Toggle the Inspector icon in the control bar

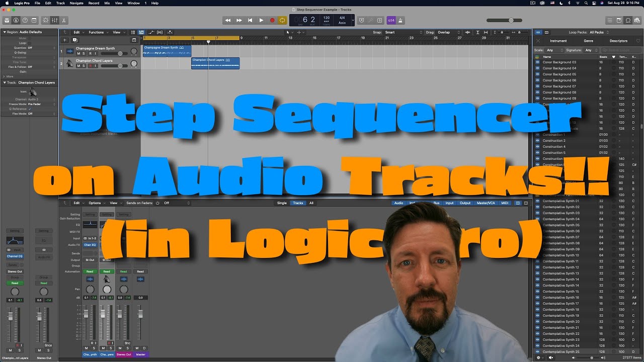pyautogui.click(x=16, y=21)
